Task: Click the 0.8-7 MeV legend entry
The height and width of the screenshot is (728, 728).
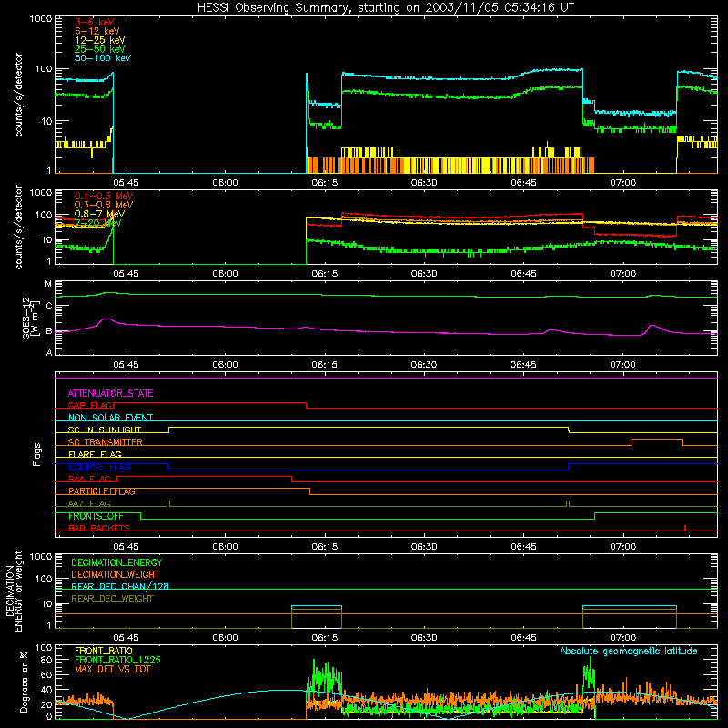Action: pyautogui.click(x=99, y=214)
